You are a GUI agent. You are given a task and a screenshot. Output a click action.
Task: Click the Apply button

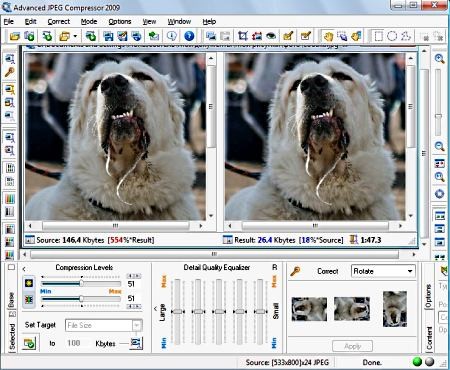coord(352,346)
